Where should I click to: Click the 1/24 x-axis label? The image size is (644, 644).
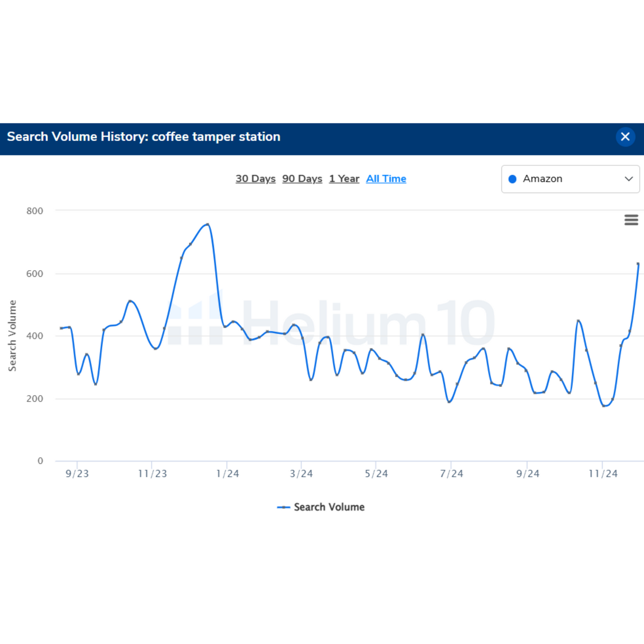coord(227,474)
